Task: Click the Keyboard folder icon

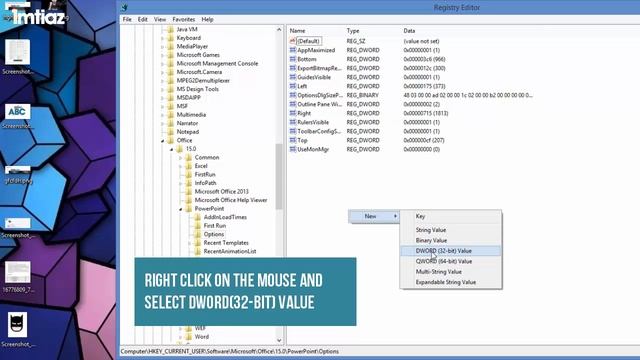Action: click(171, 38)
